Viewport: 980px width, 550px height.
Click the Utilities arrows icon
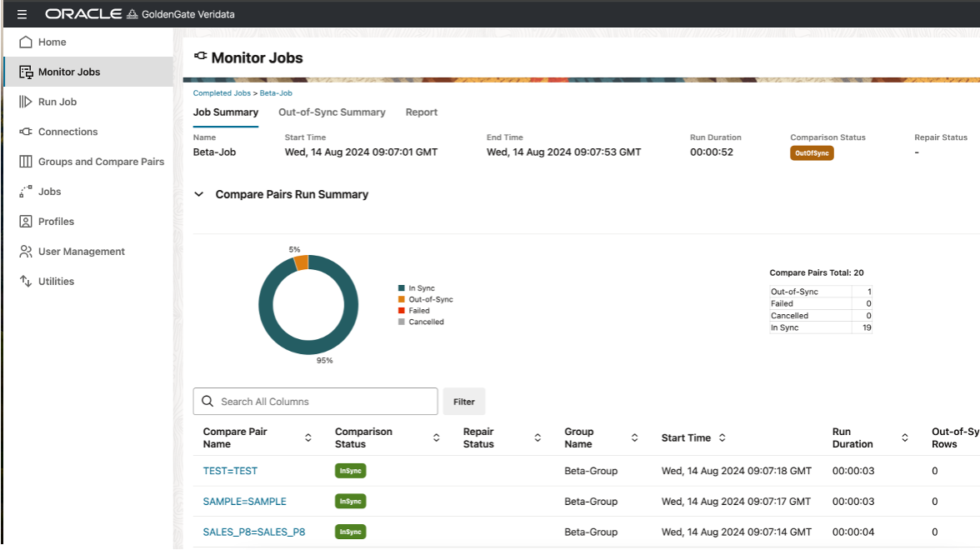point(26,282)
